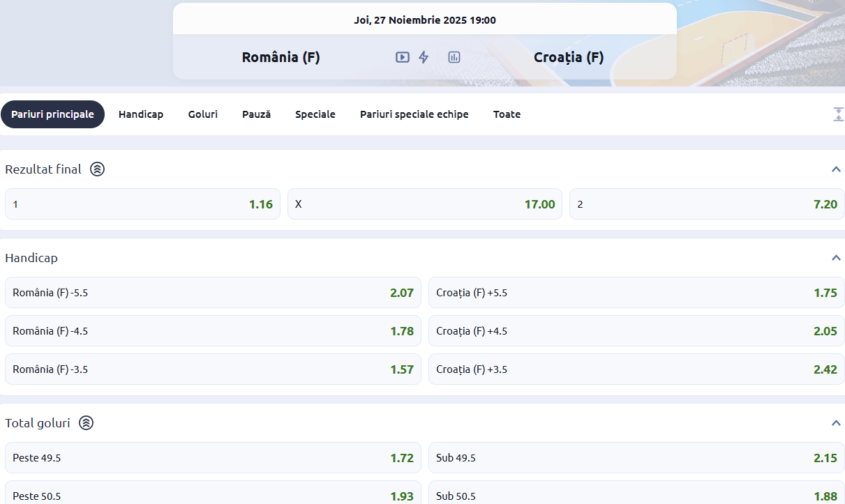The height and width of the screenshot is (504, 845).
Task: Collapse the Total goluri section
Action: click(836, 423)
